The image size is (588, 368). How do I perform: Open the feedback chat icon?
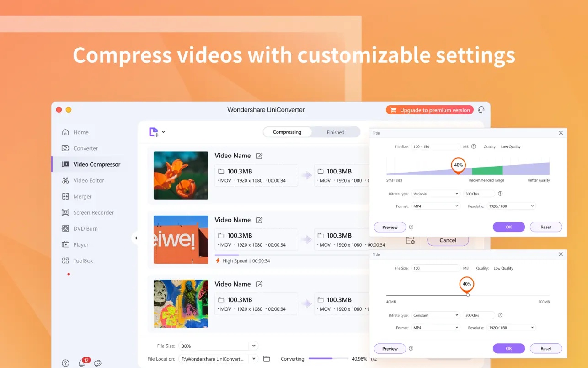[97, 363]
